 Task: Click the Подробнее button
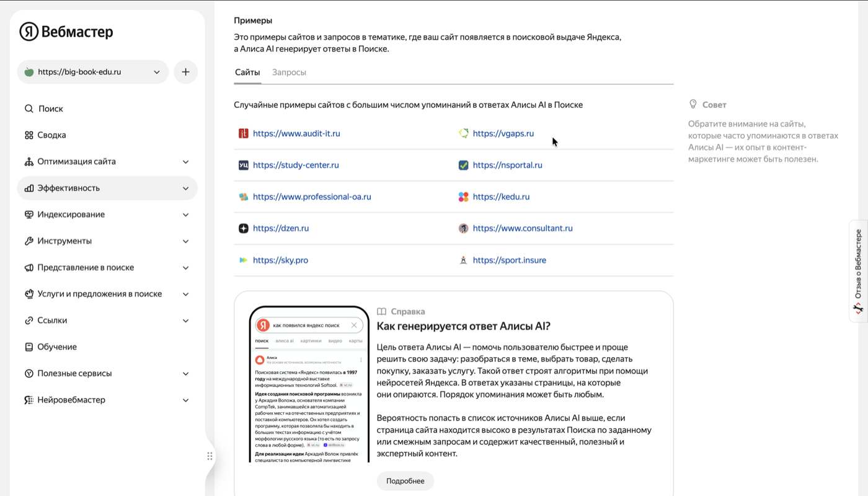[x=405, y=481]
